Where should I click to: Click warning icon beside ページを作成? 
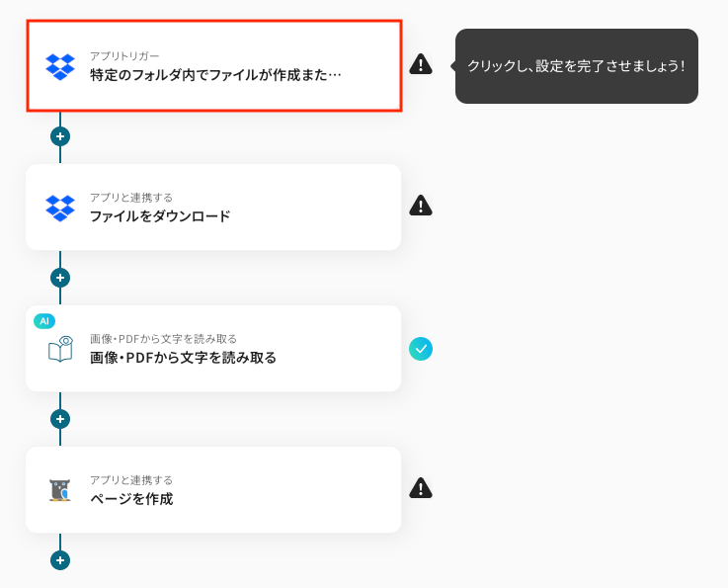pyautogui.click(x=421, y=488)
